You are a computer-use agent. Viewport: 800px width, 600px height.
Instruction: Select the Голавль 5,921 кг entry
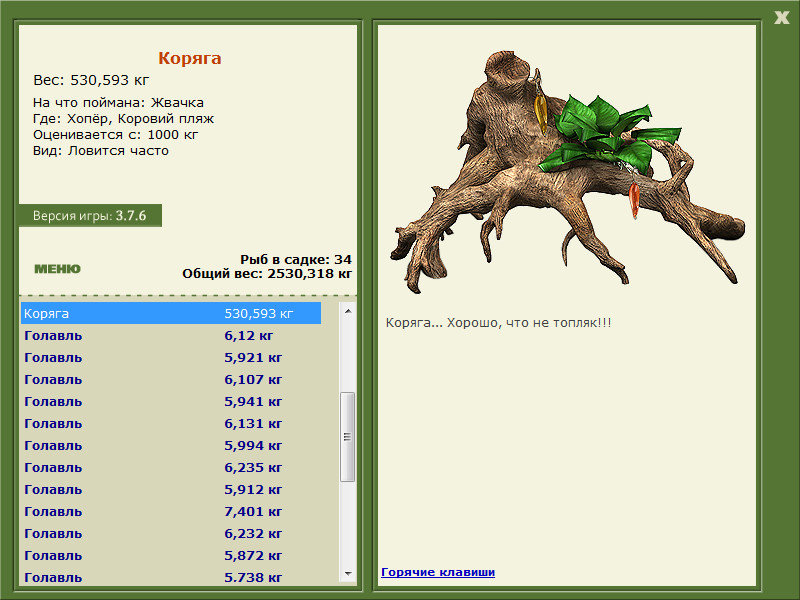(171, 358)
